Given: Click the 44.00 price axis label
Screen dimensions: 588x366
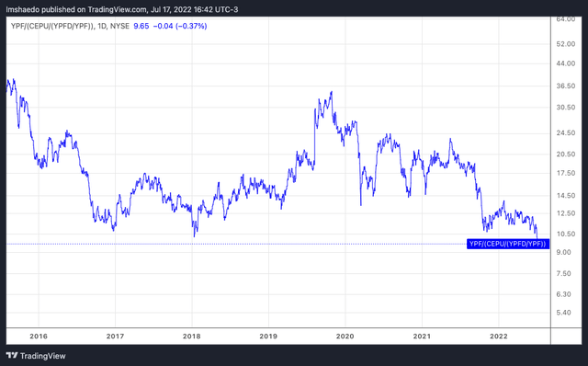Looking at the screenshot, I should tap(566, 63).
